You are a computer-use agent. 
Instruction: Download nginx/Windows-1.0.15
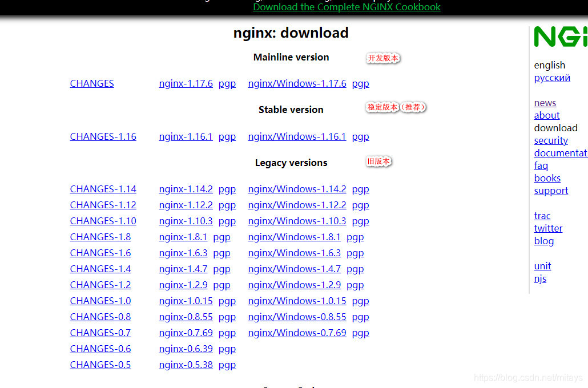click(297, 301)
